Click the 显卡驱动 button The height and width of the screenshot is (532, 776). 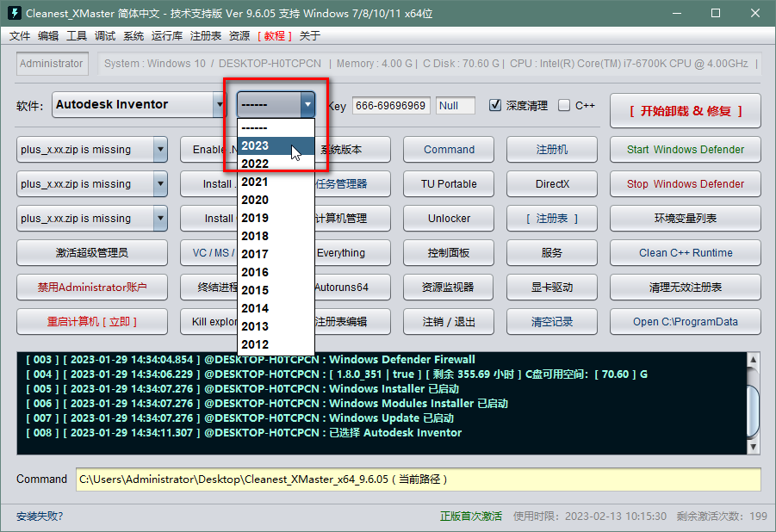pos(552,287)
